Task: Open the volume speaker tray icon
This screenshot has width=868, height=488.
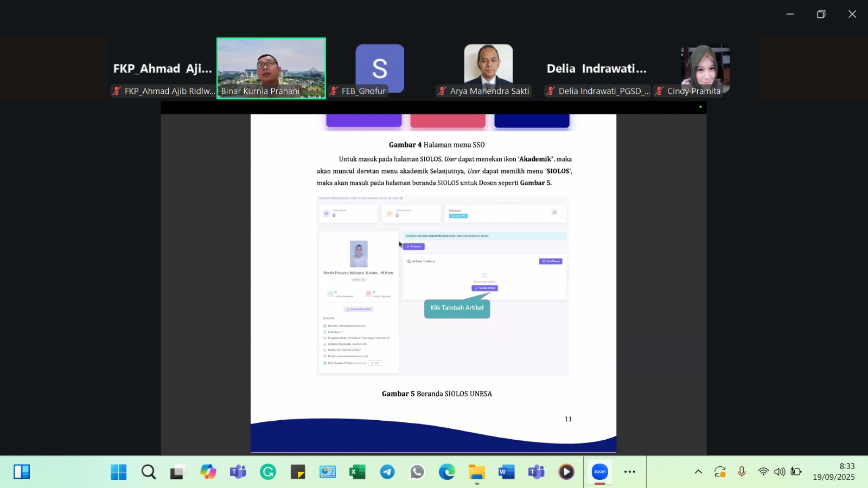Action: pos(780,472)
